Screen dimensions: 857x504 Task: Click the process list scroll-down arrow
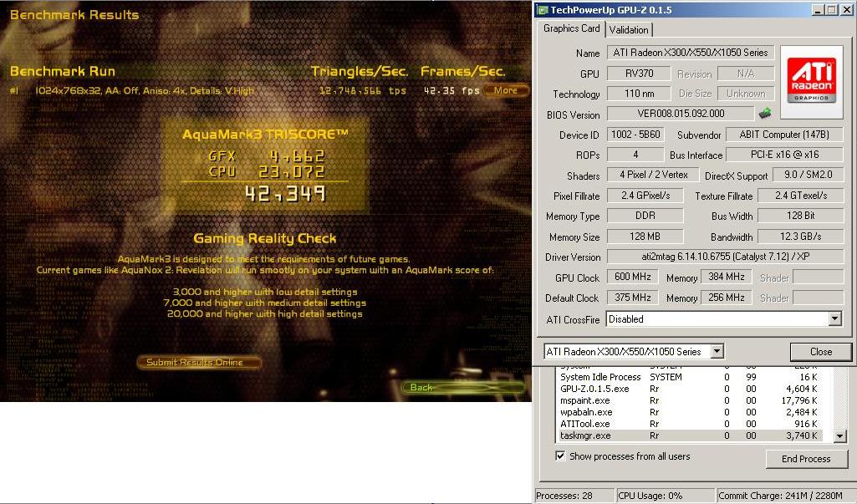click(840, 436)
